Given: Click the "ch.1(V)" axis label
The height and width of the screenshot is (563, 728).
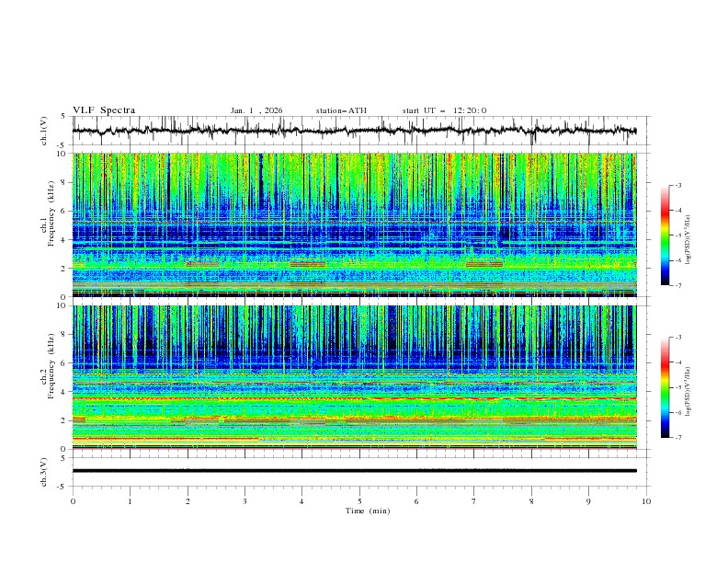Looking at the screenshot, I should pyautogui.click(x=44, y=131).
